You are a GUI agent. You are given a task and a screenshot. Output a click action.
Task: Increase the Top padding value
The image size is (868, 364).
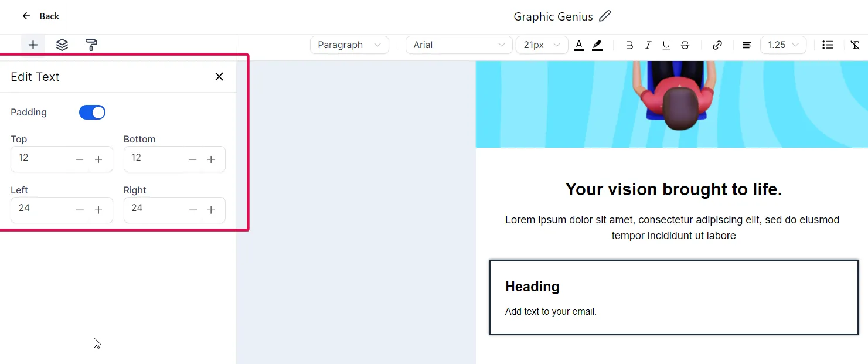point(98,159)
